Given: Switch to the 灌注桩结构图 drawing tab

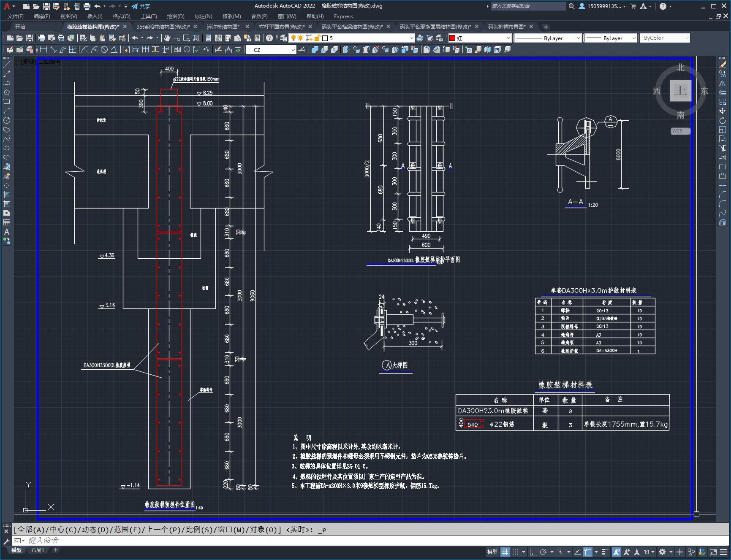Looking at the screenshot, I should click(223, 27).
